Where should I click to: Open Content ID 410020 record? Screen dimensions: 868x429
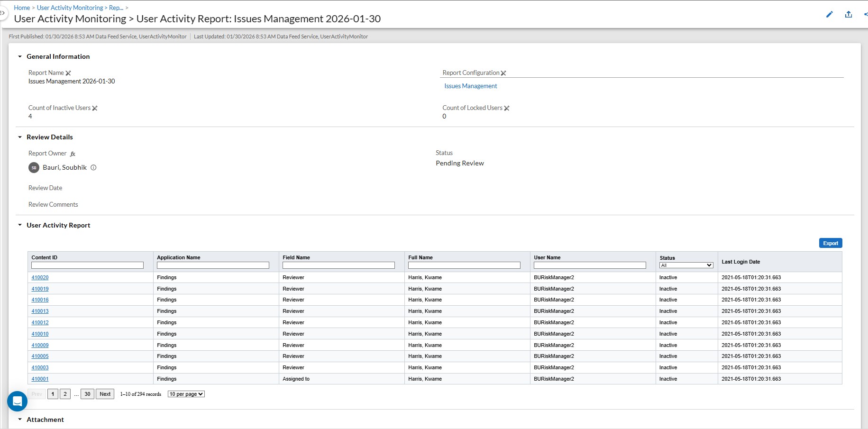[x=40, y=277]
